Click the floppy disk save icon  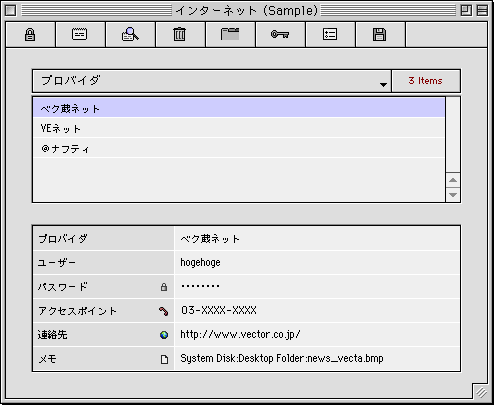pos(379,34)
